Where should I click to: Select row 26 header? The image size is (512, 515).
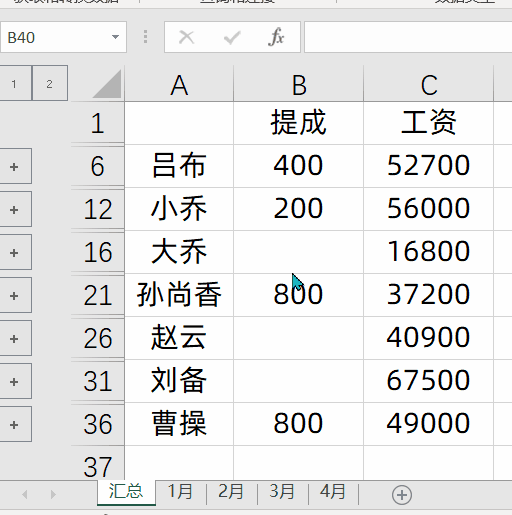click(98, 338)
